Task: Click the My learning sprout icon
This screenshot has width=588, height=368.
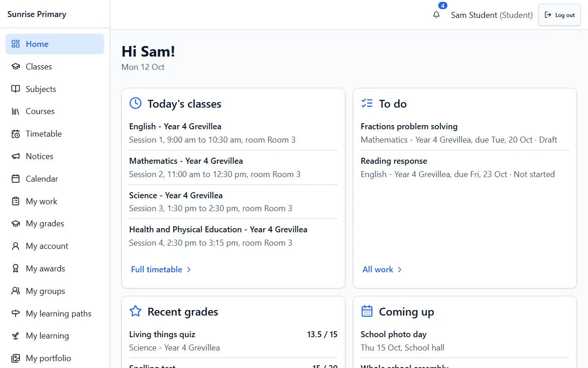Action: pos(16,336)
